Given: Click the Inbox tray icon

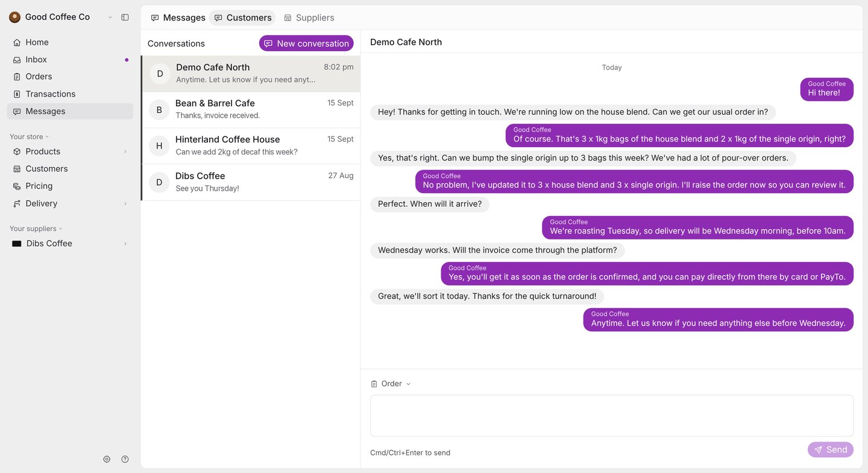Looking at the screenshot, I should 17,60.
